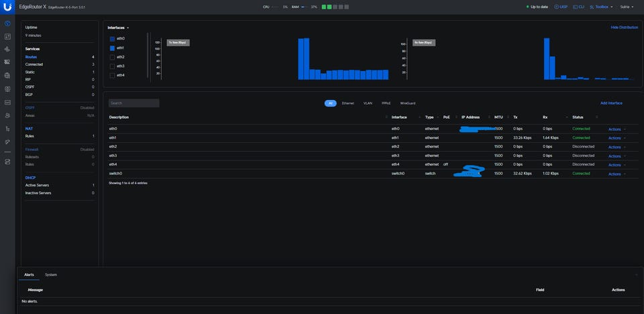
Task: Select the Ethernet filter tab
Action: 348,103
